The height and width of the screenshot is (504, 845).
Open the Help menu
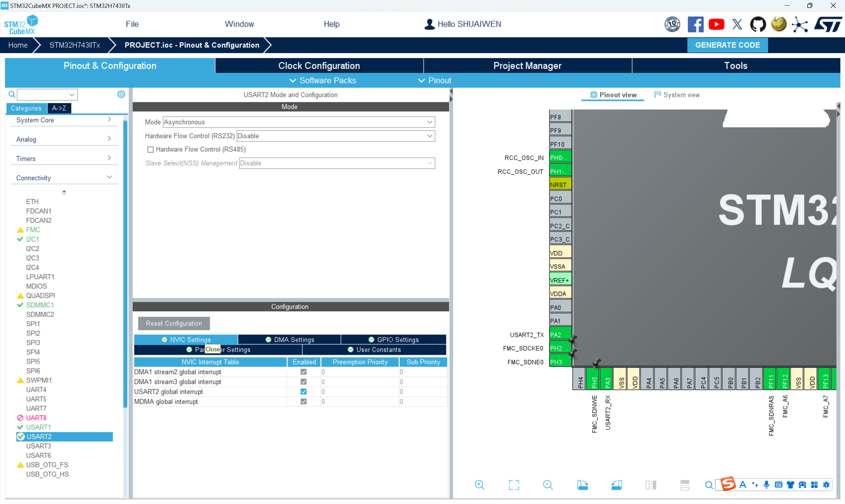(x=331, y=24)
